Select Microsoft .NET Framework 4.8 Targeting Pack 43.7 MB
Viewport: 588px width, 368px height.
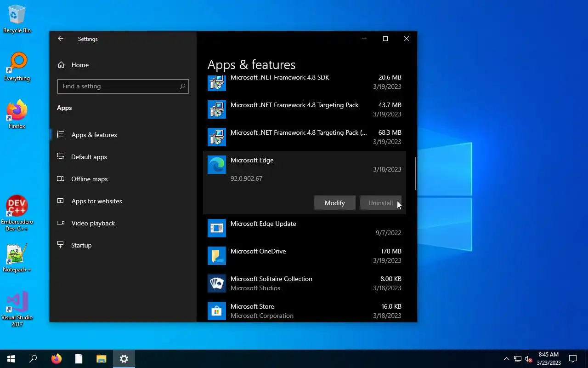point(305,109)
